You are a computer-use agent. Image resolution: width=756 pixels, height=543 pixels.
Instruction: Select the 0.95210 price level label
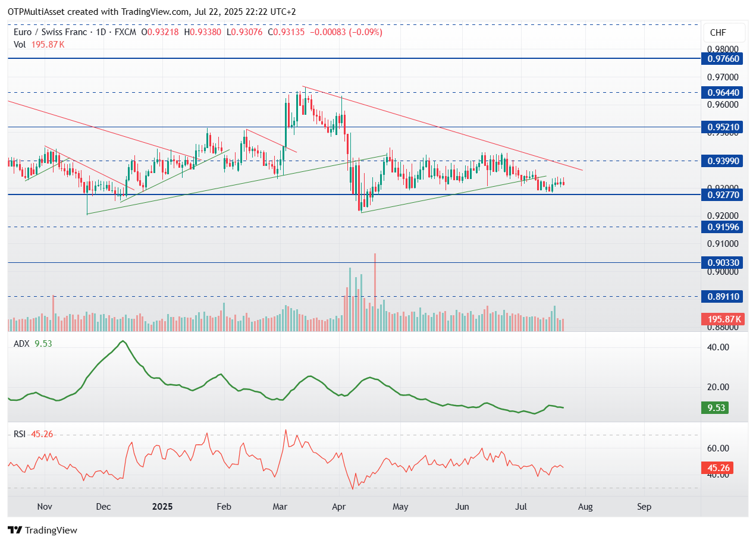click(x=723, y=127)
